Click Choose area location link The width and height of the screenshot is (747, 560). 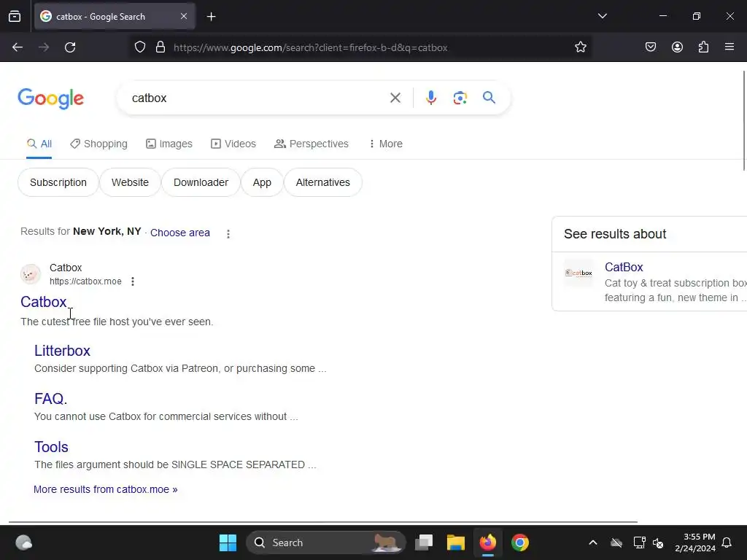180,233
